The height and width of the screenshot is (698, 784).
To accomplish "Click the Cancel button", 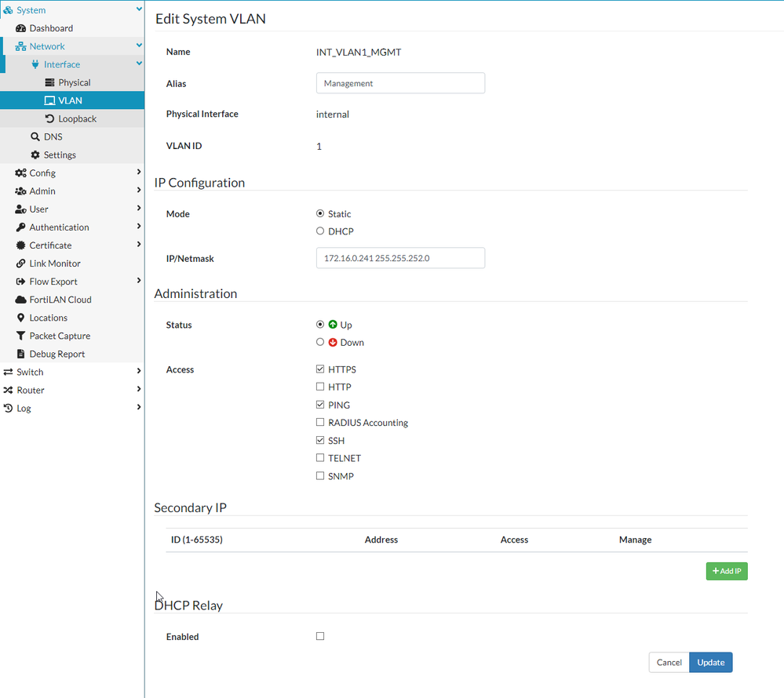I will pyautogui.click(x=669, y=662).
